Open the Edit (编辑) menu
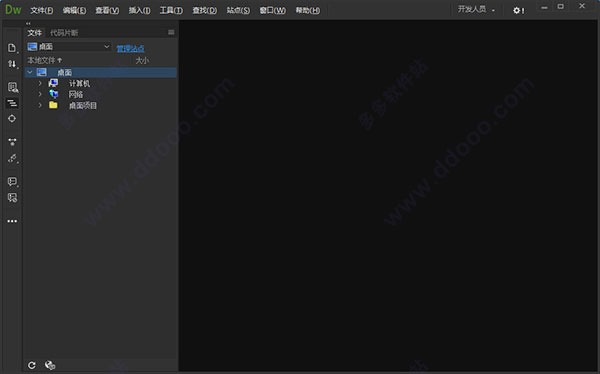The image size is (600, 374). click(x=74, y=10)
